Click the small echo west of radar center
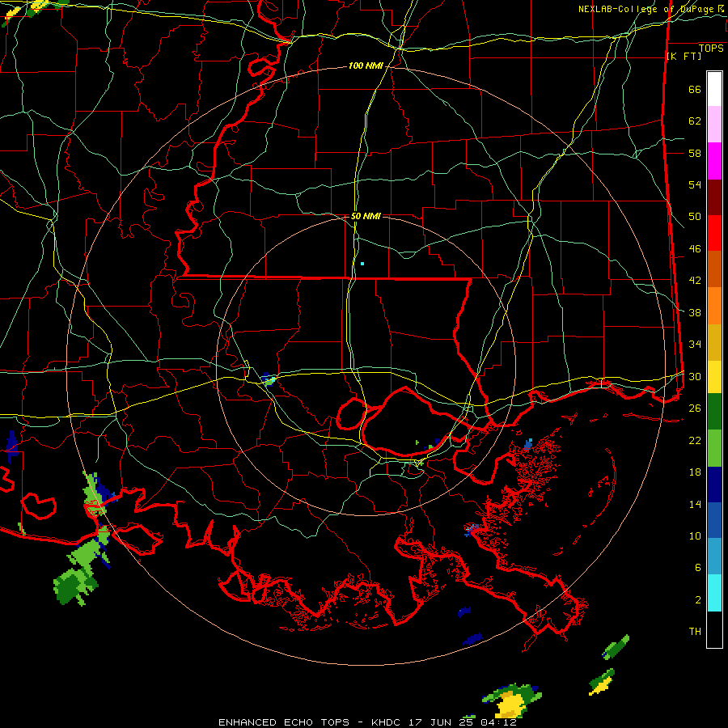Screen dimensions: 728x728 tap(268, 379)
